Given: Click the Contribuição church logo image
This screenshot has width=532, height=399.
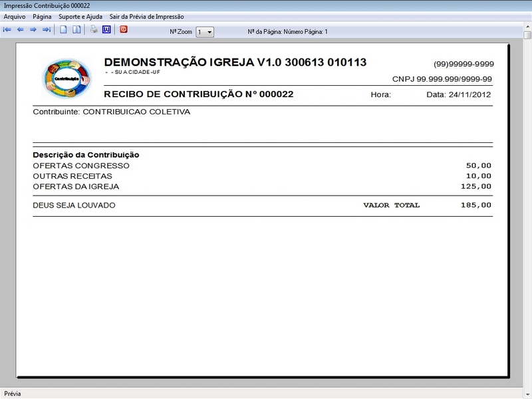Looking at the screenshot, I should (x=67, y=78).
